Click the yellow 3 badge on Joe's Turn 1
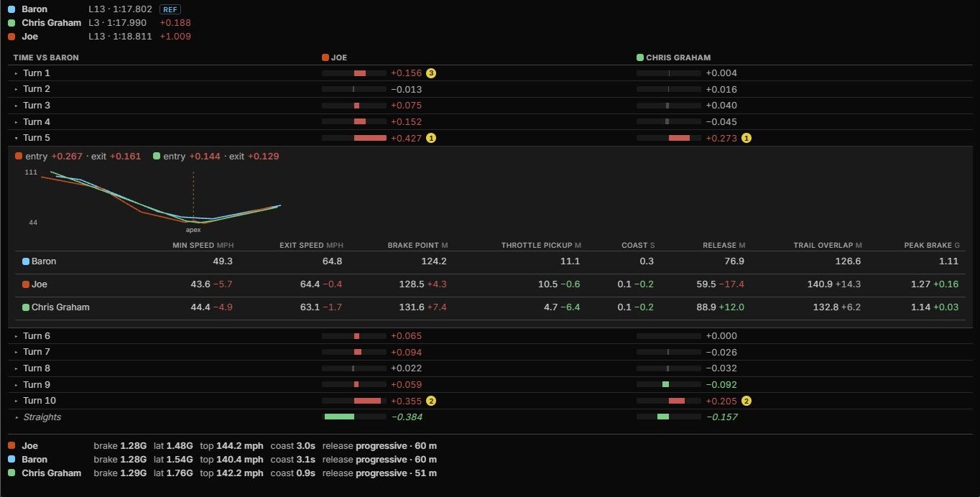 point(431,73)
